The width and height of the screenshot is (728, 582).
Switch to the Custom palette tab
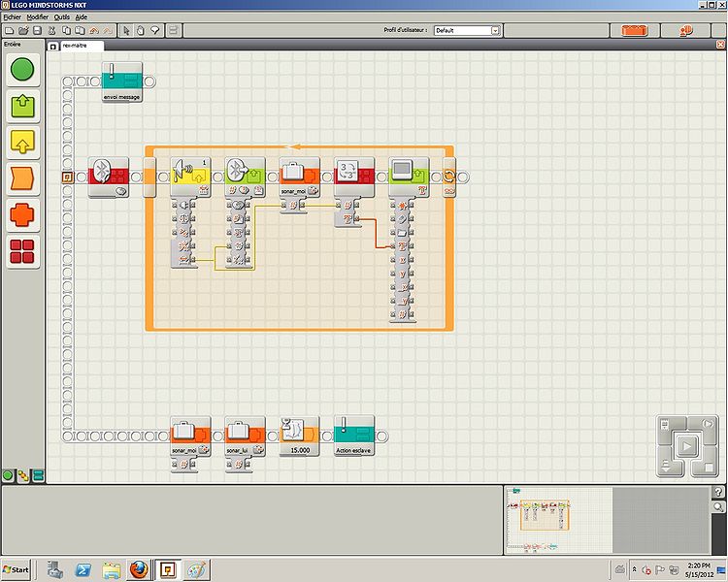pos(38,475)
